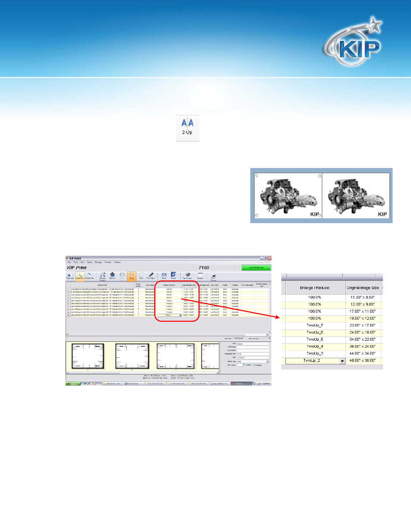
Task: Click the Mirror toolbar icon
Action: pos(164,276)
